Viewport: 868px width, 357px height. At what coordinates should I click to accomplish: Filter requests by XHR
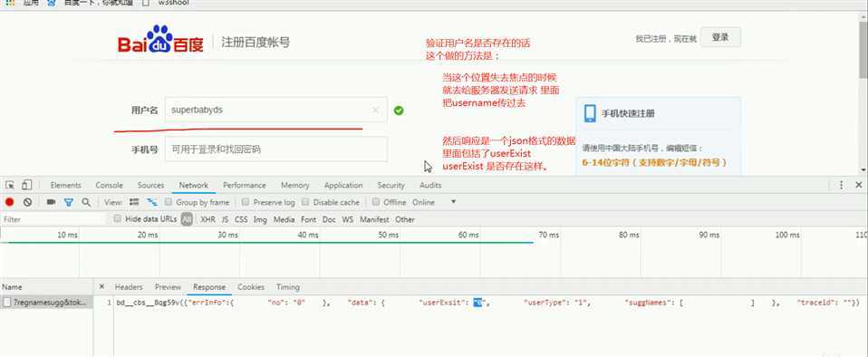tap(207, 219)
